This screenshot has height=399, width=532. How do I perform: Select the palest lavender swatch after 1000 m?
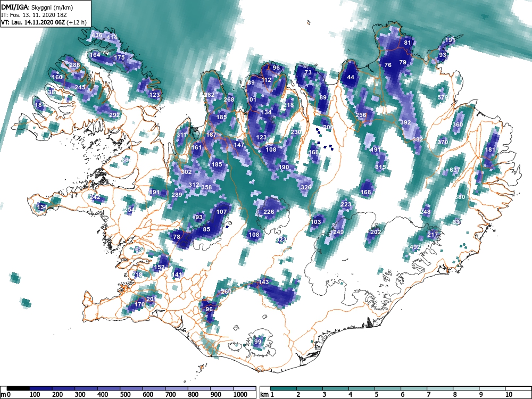coord(245,388)
